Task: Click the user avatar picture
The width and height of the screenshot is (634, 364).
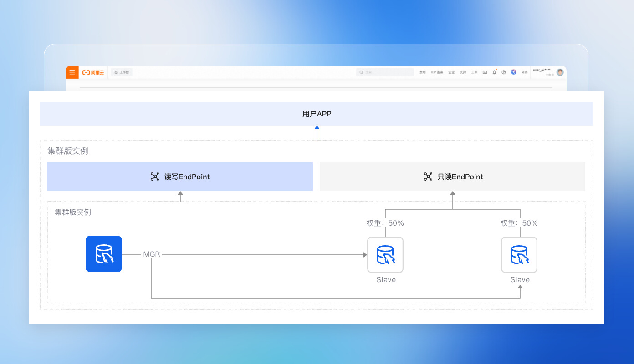Action: 560,72
